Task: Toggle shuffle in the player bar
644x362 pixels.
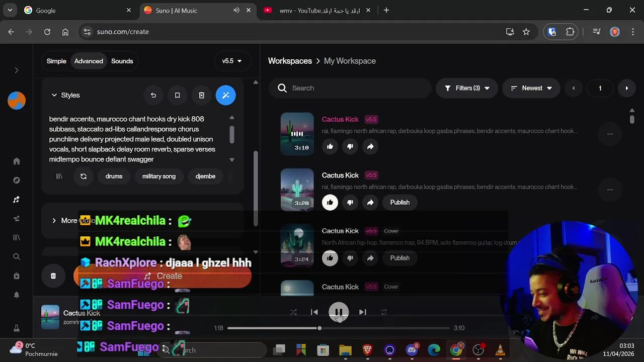Action: point(293,312)
